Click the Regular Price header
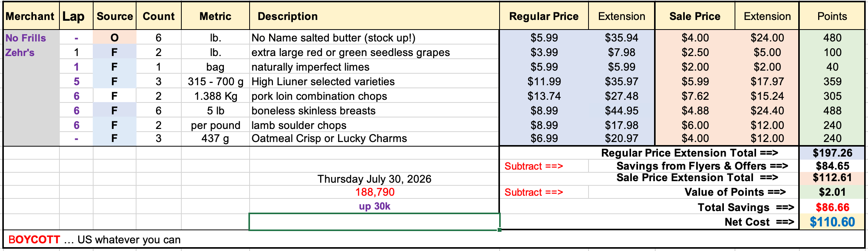 pos(544,16)
